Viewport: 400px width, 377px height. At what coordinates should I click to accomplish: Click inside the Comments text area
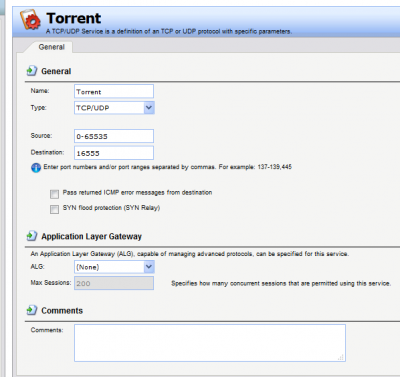point(210,343)
